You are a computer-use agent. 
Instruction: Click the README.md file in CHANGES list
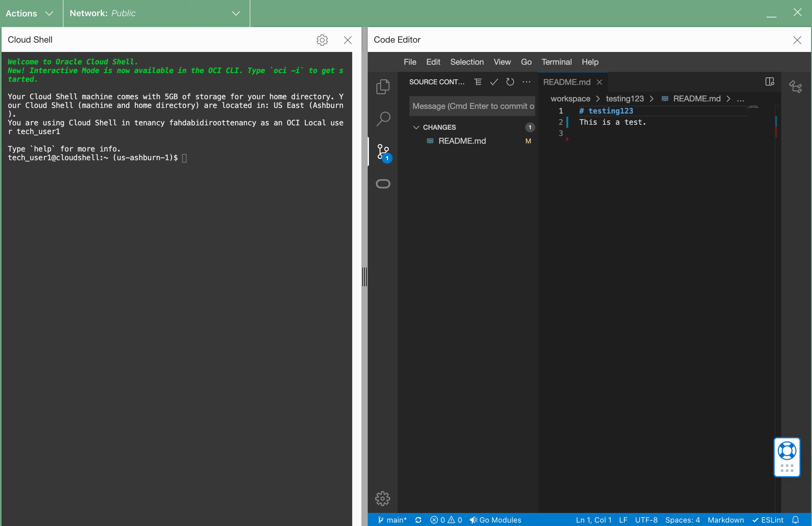point(463,141)
